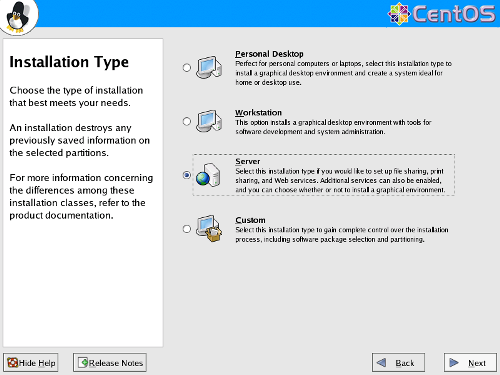Click the Server globe tower icon
500x375 pixels.
click(x=208, y=175)
